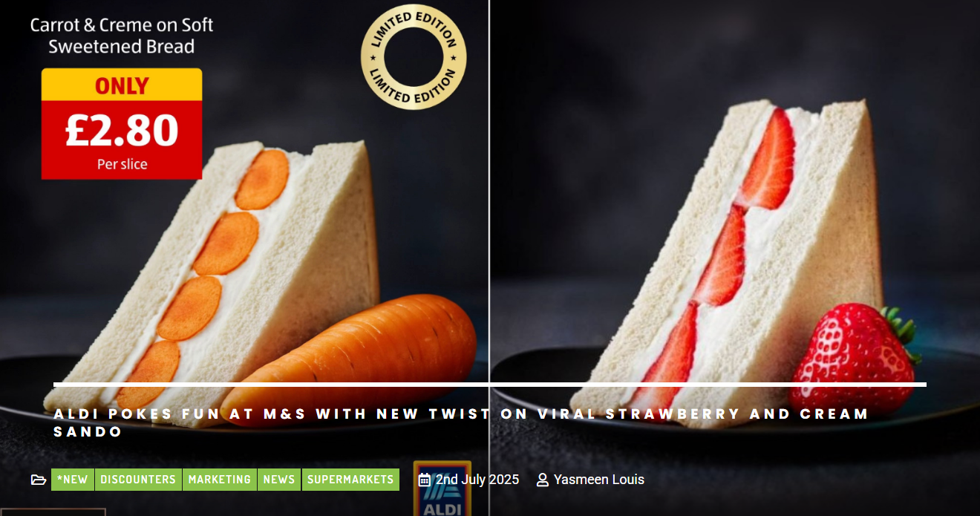The width and height of the screenshot is (980, 516).
Task: Click the open folder categories icon
Action: coord(39,480)
